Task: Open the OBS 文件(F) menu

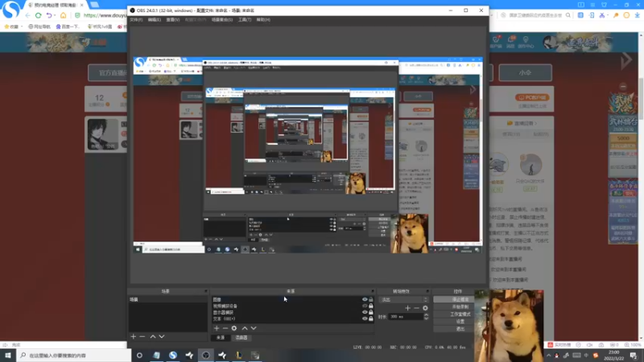Action: click(x=136, y=19)
